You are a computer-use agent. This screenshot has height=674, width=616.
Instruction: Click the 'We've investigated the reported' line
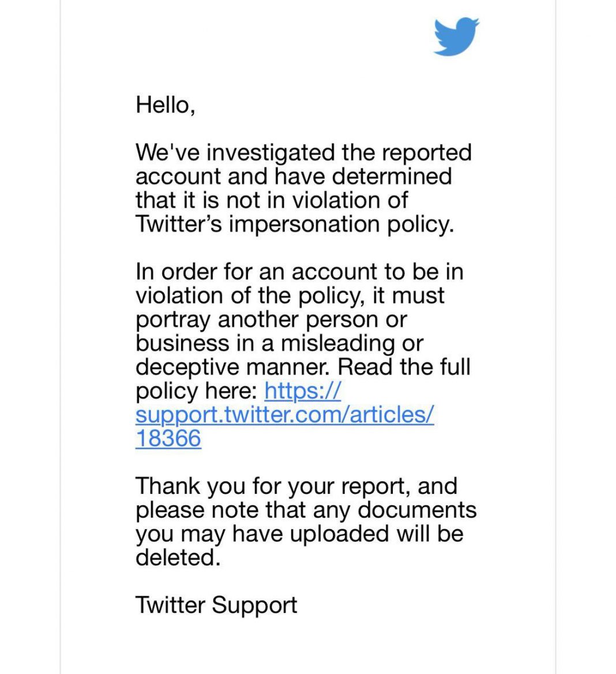coord(303,153)
